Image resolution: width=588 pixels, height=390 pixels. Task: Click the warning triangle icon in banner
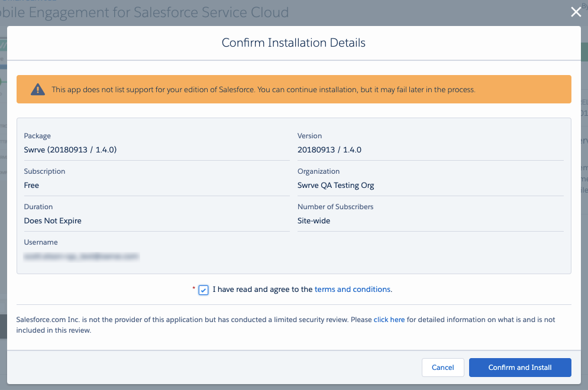point(37,90)
